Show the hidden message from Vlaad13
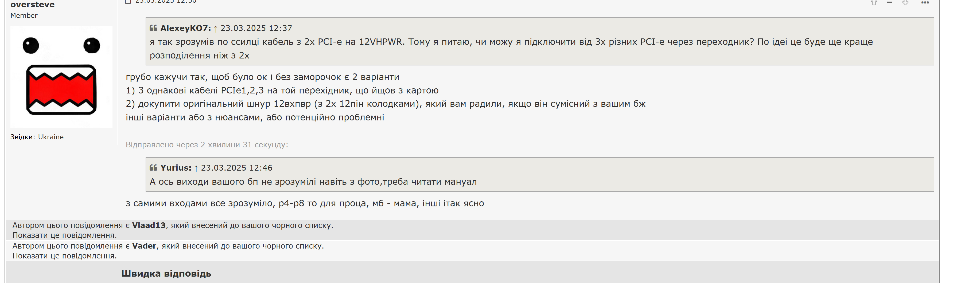Viewport: 980px width, 283px height. pyautogui.click(x=65, y=235)
